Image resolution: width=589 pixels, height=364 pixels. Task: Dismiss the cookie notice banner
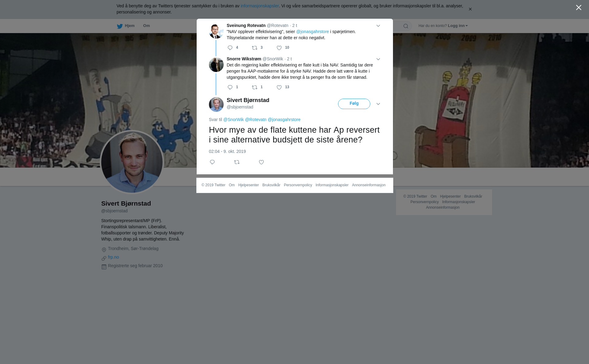470,9
